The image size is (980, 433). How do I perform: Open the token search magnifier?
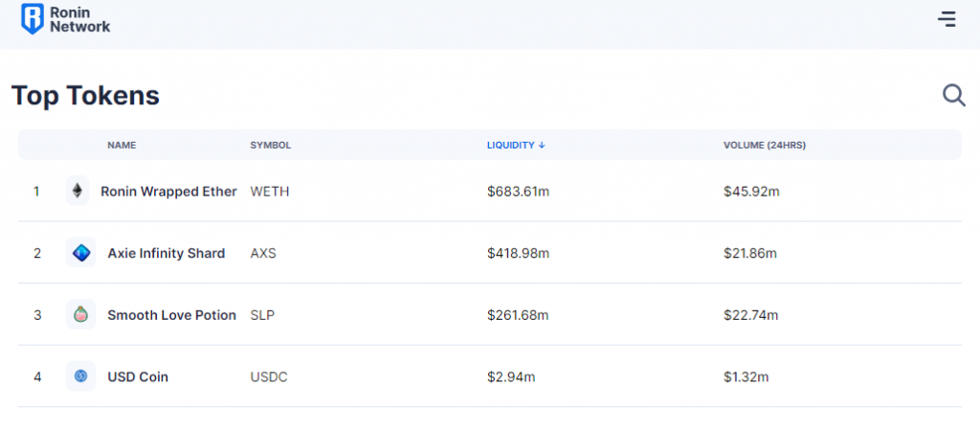[953, 95]
